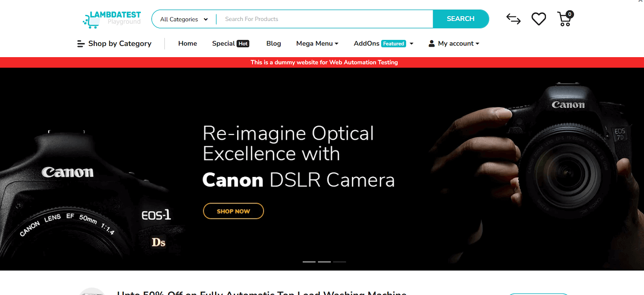Open the shopping cart icon
The width and height of the screenshot is (644, 295).
(x=565, y=19)
